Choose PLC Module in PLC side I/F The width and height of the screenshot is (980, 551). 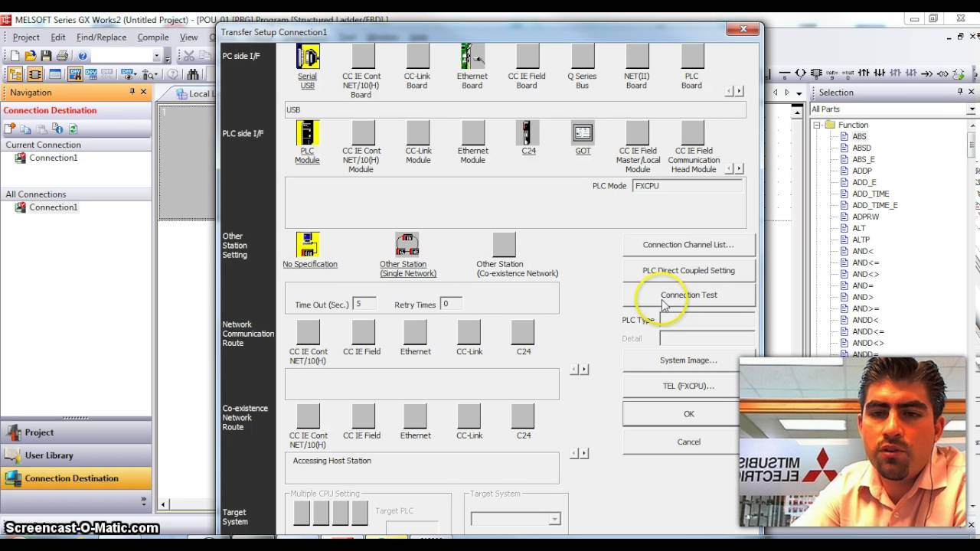[x=308, y=133]
